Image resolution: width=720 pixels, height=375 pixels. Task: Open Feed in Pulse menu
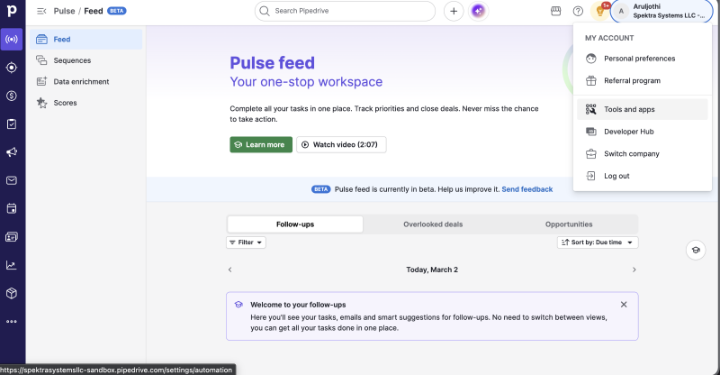[86, 39]
